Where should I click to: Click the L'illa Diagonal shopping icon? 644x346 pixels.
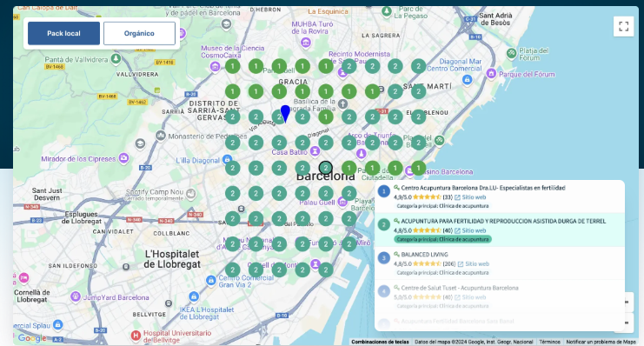click(x=227, y=160)
